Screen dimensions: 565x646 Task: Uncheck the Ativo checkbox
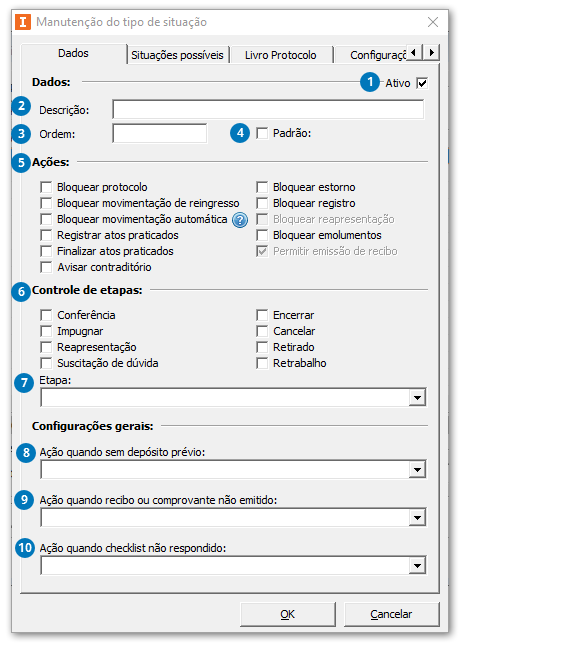(422, 83)
